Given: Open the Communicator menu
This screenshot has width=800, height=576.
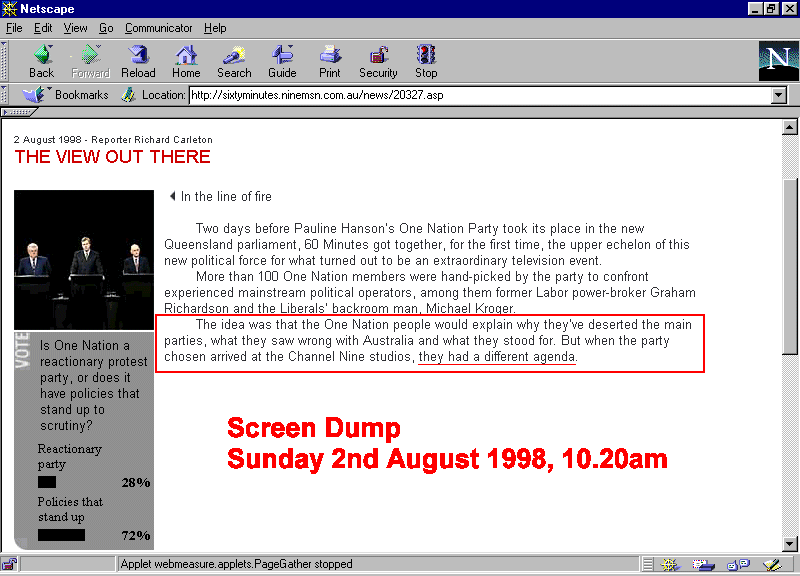Looking at the screenshot, I should pos(158,28).
